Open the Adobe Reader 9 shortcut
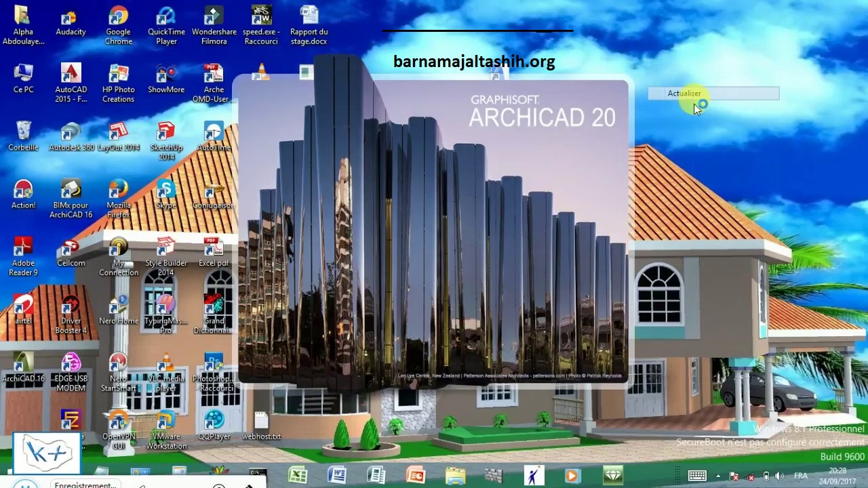 click(23, 256)
